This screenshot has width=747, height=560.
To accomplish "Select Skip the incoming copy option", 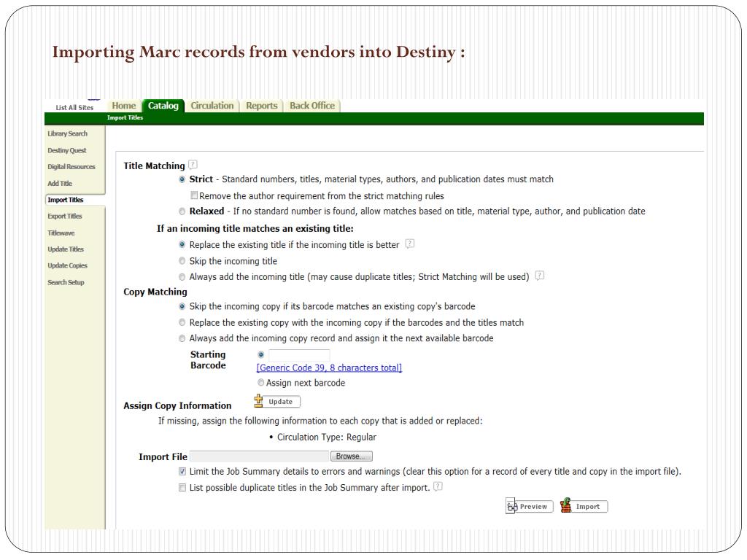I will coord(182,307).
